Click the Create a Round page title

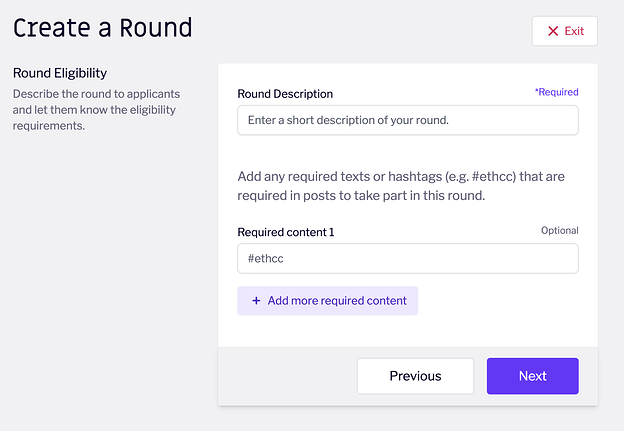(x=103, y=28)
